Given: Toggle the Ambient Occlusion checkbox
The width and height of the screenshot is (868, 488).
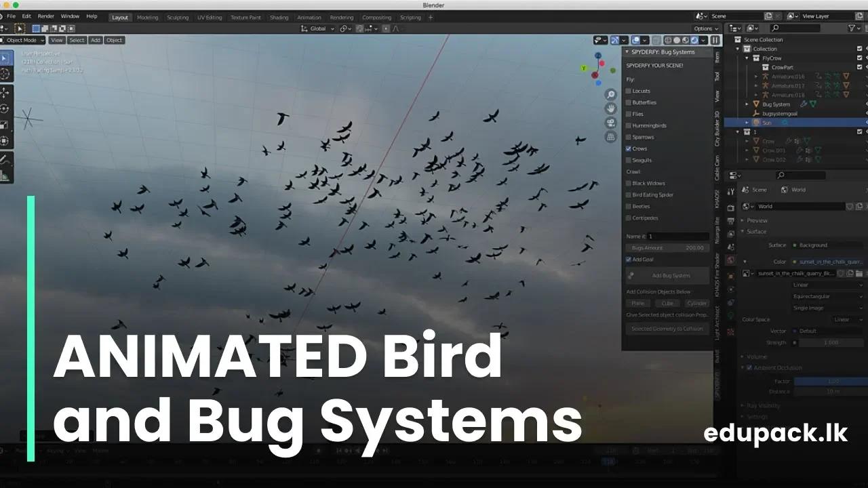Looking at the screenshot, I should (x=749, y=367).
